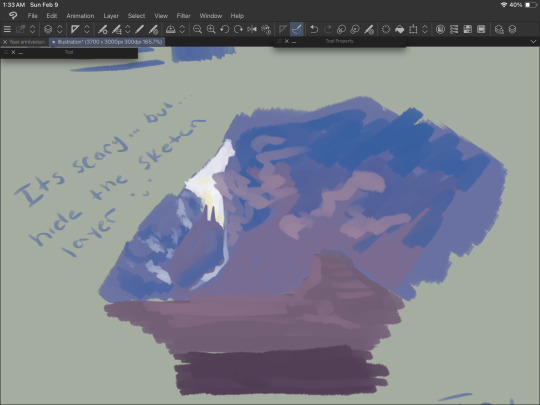Click the pen-with-texture icon near Undo
This screenshot has height=405, width=540.
pyautogui.click(x=369, y=29)
